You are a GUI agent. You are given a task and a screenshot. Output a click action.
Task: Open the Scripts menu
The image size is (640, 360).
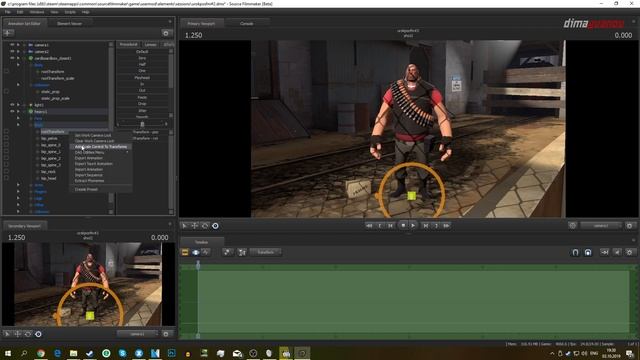point(70,12)
